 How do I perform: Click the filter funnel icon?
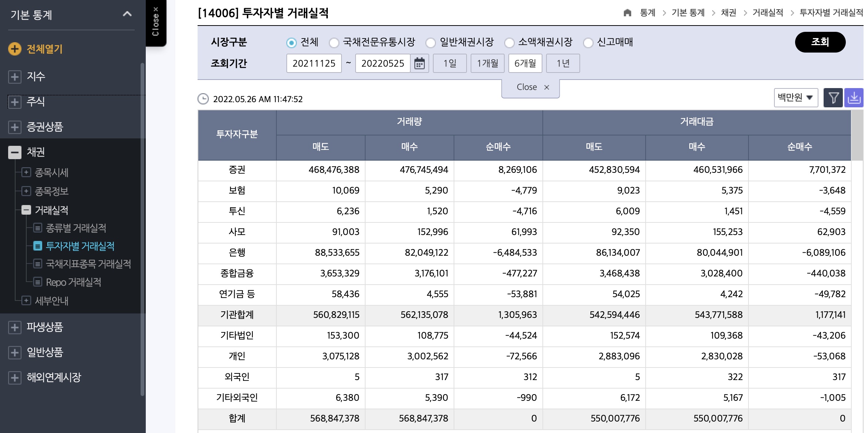coord(833,98)
